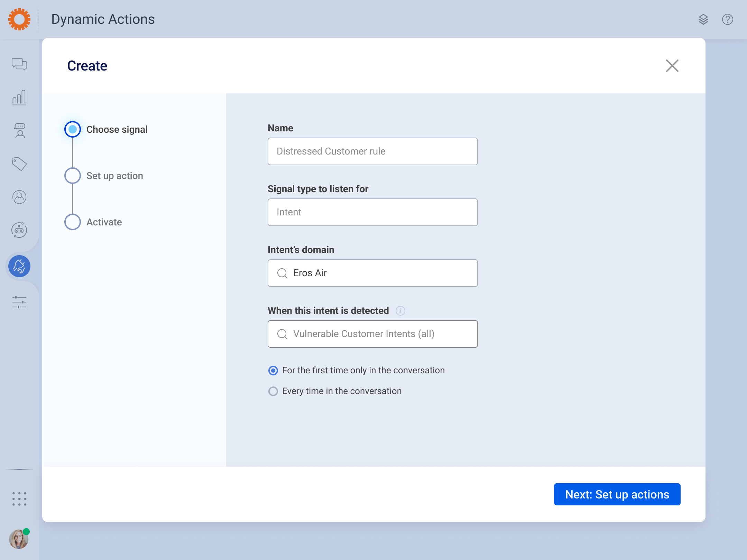Open the tag icon in sidebar

coord(19,164)
